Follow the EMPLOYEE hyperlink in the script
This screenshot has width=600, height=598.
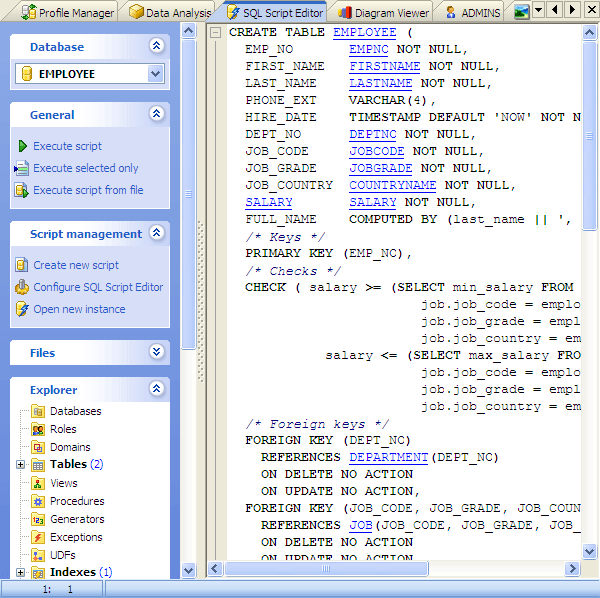pos(365,33)
